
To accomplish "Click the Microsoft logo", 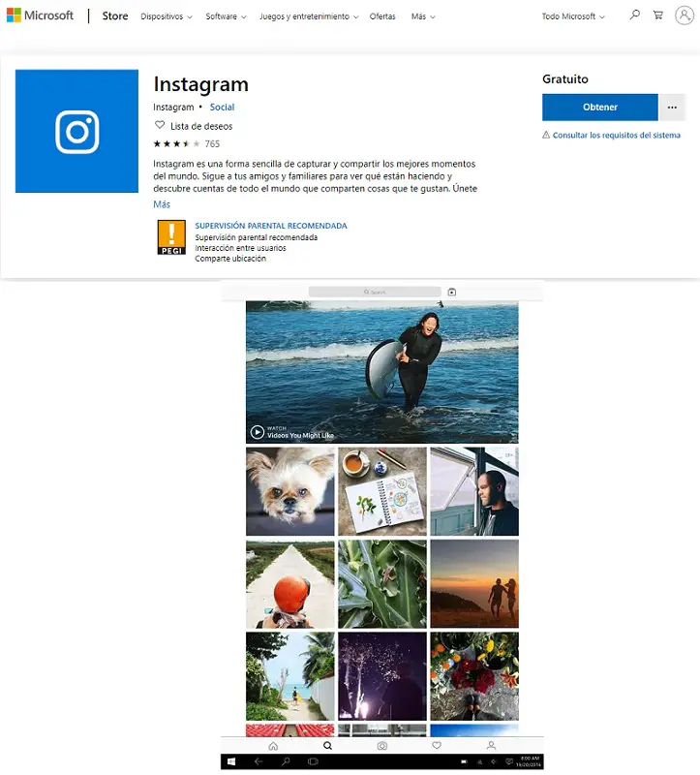I will point(40,15).
